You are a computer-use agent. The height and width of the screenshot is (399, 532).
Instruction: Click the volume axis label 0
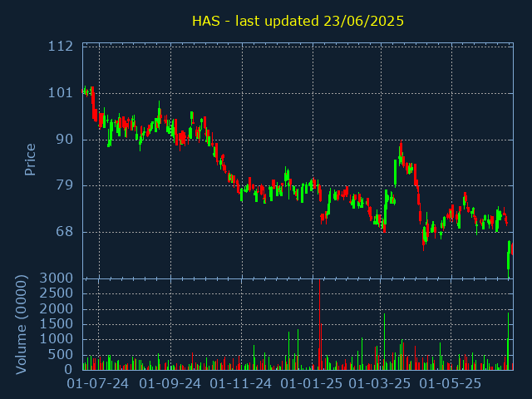tap(69, 369)
